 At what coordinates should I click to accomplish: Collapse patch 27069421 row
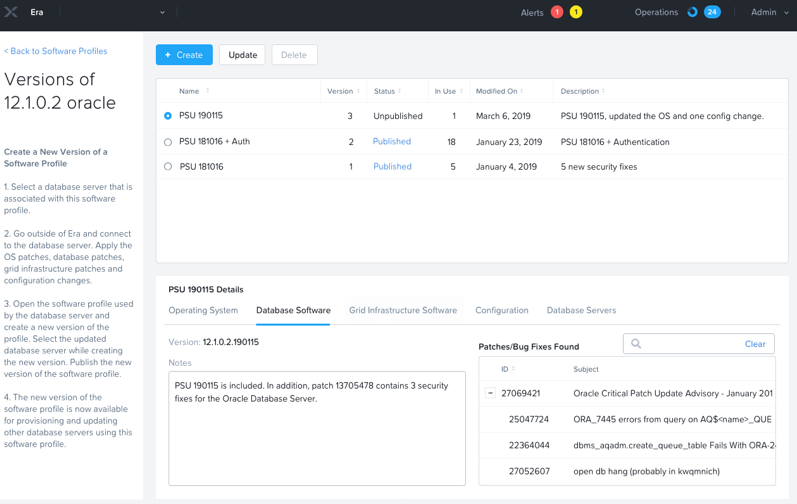tap(490, 393)
